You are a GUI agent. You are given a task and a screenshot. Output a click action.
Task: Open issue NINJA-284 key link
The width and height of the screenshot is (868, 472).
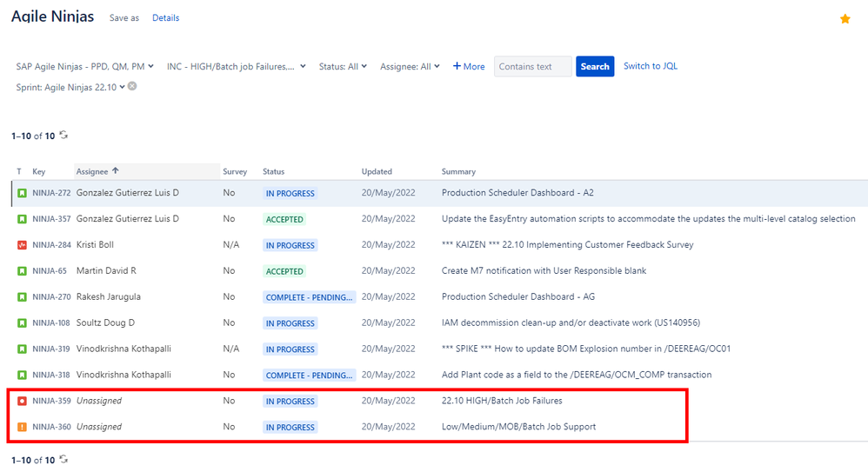[51, 245]
